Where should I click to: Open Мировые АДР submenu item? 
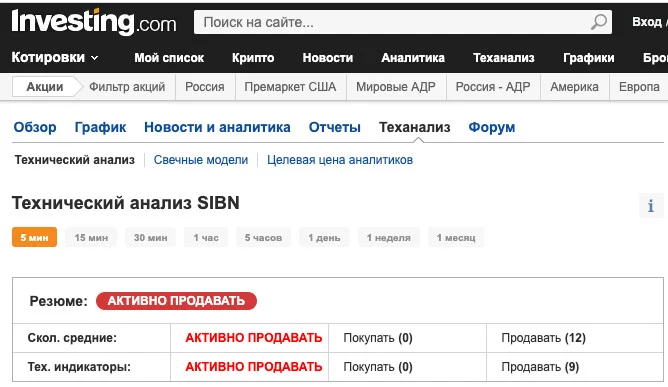click(396, 87)
